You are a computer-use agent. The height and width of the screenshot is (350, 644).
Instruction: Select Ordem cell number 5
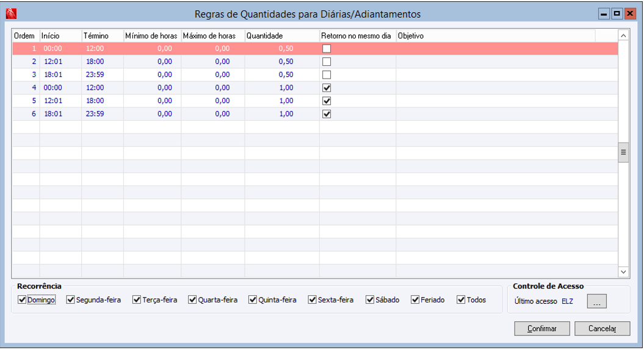coord(26,101)
